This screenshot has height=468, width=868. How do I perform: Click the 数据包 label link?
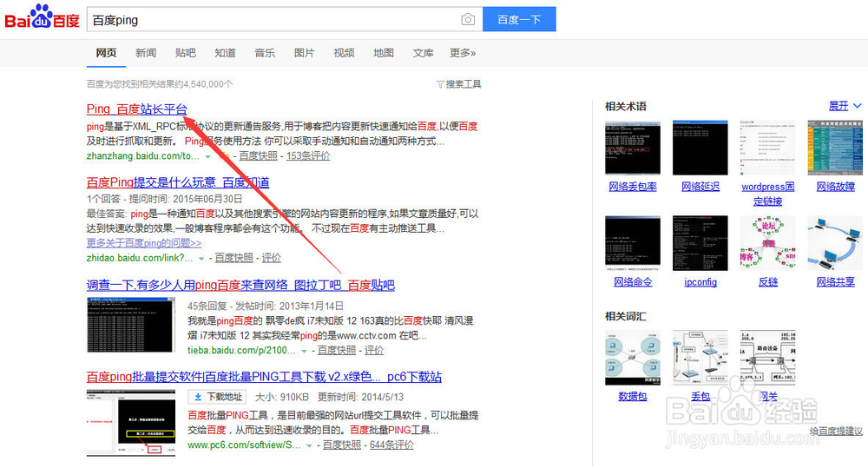pyautogui.click(x=633, y=397)
